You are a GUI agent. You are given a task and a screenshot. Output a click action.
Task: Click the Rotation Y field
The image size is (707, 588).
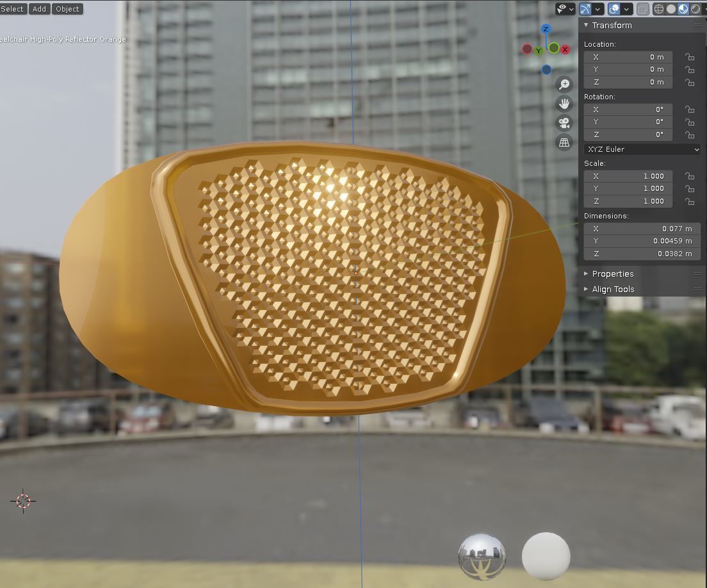pos(628,122)
